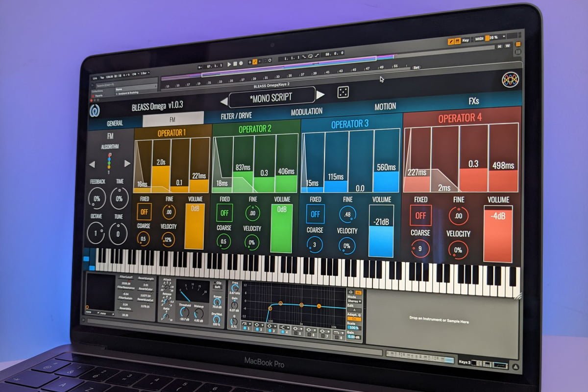Click the FM OCTAVE knob
The height and width of the screenshot is (392, 588).
point(97,233)
